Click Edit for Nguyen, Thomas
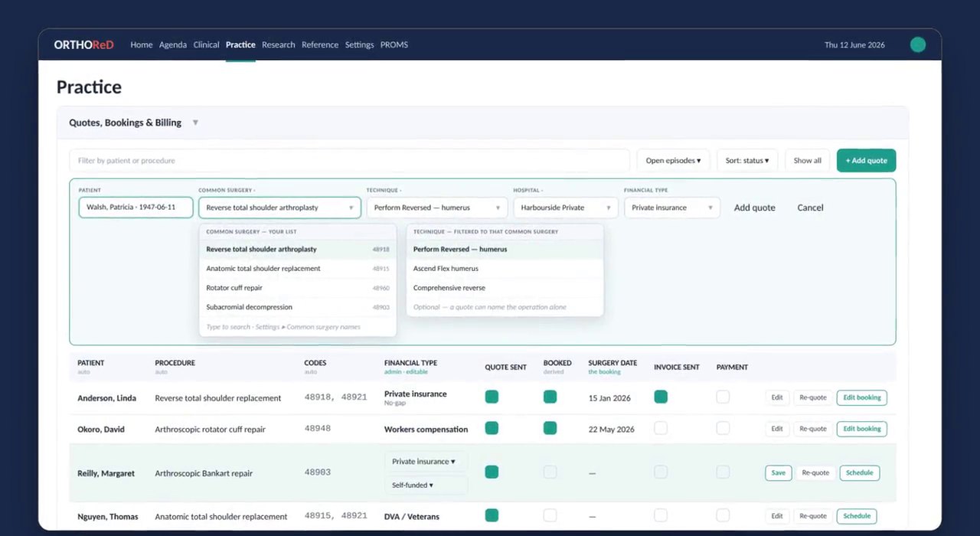This screenshot has height=536, width=980. [x=777, y=516]
